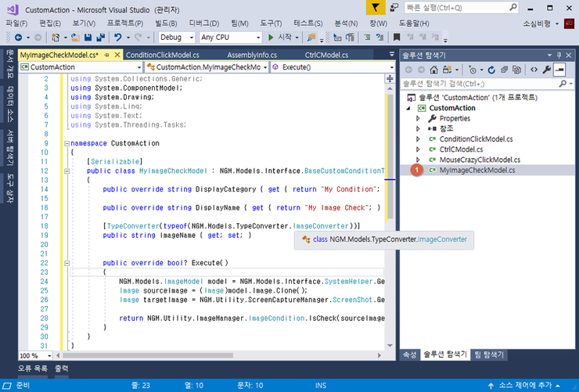Open the 도구(T) menu

coord(271,23)
